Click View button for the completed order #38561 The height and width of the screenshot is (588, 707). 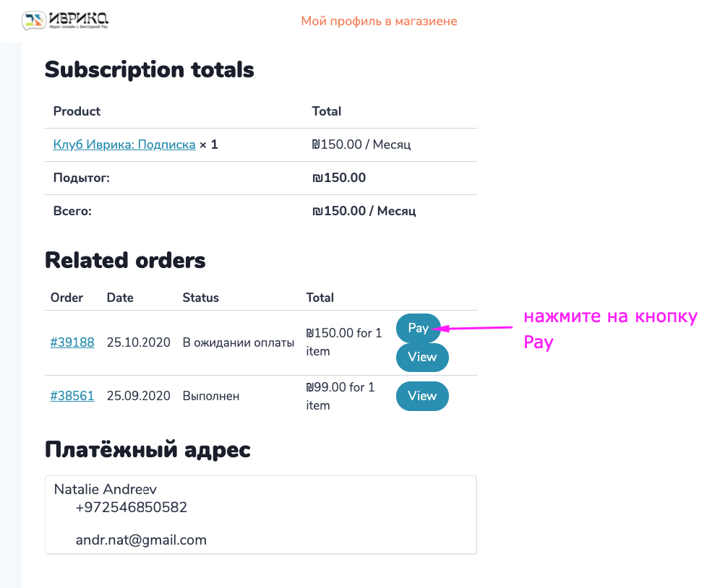422,396
